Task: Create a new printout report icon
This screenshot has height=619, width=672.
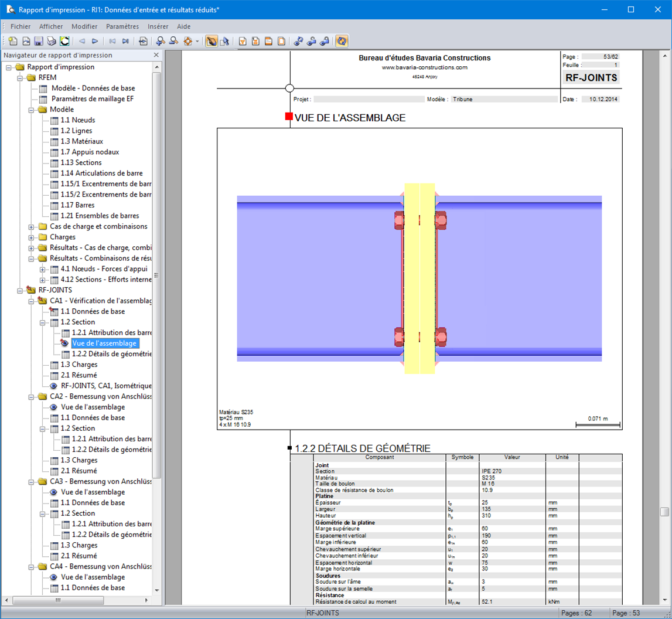Action: click(13, 41)
